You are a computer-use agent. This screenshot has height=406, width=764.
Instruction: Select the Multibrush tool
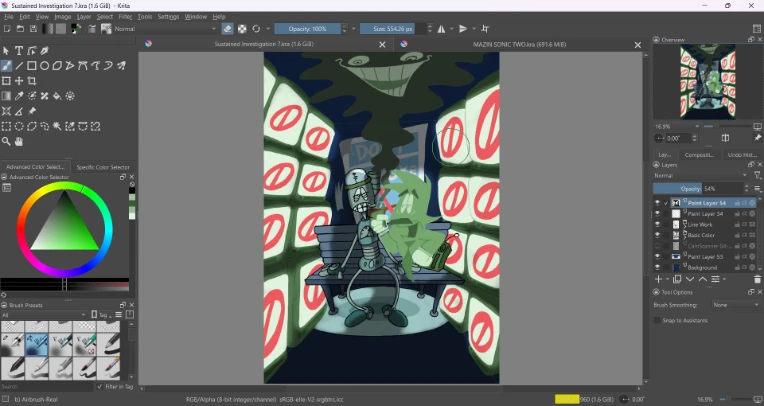point(121,66)
